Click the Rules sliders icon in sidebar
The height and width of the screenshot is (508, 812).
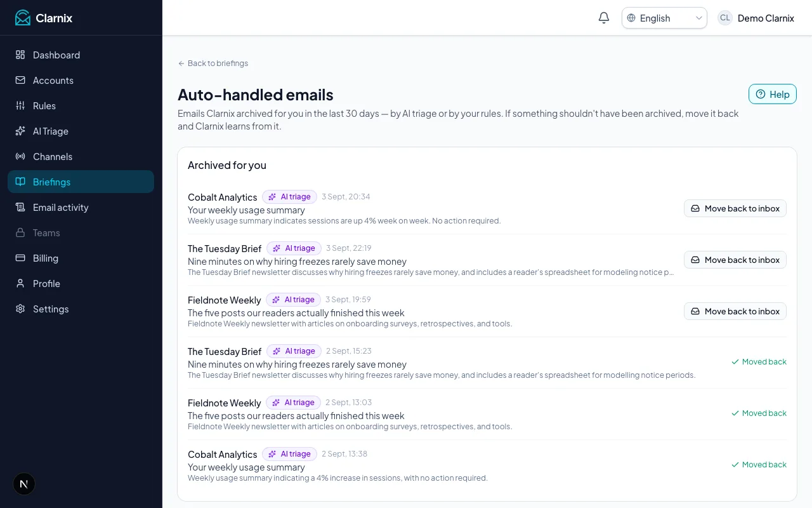[x=20, y=105]
